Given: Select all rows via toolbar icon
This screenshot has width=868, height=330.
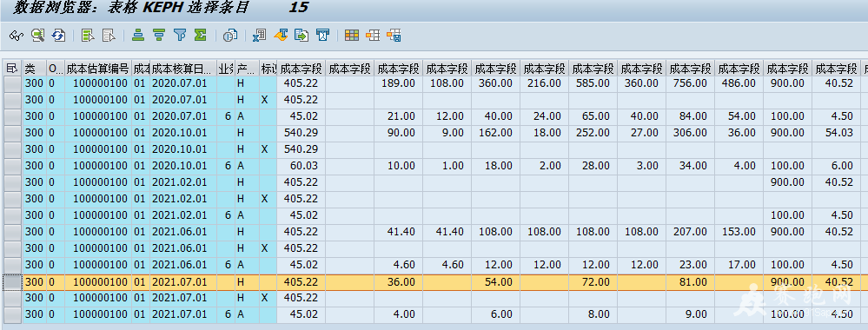Looking at the screenshot, I should coord(88,36).
